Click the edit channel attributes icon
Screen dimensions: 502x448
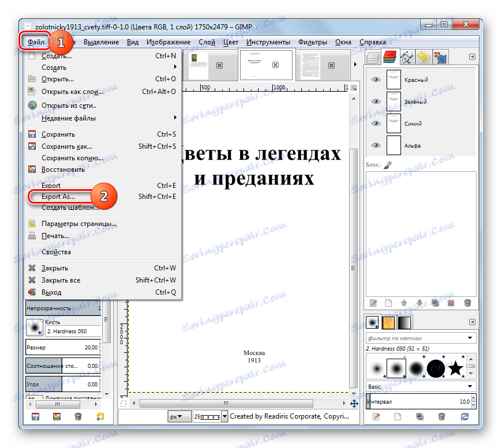(373, 303)
